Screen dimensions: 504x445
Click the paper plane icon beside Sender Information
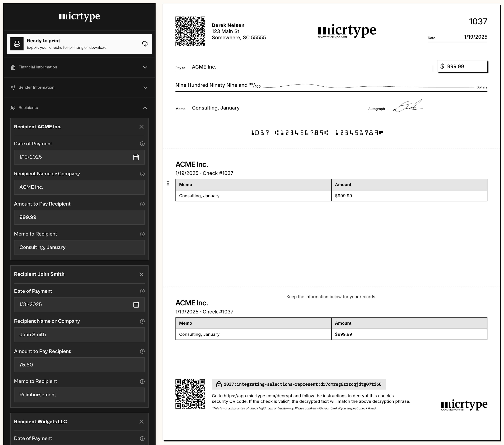[x=13, y=88]
